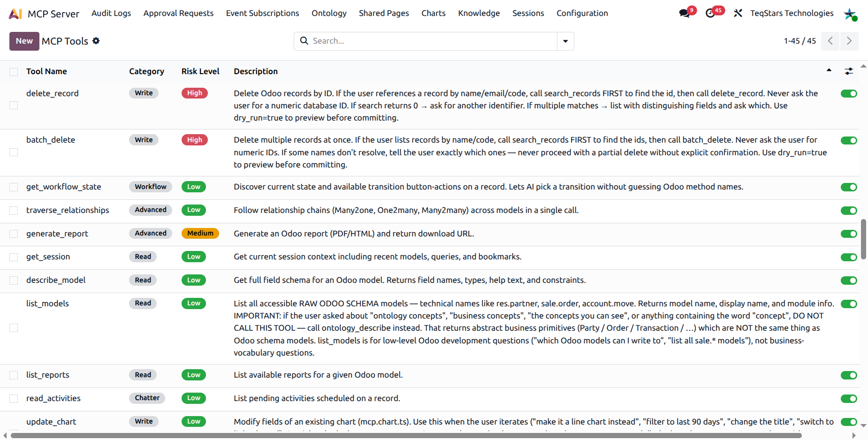
Task: Click the vertical scrollbar thumb
Action: (863, 239)
